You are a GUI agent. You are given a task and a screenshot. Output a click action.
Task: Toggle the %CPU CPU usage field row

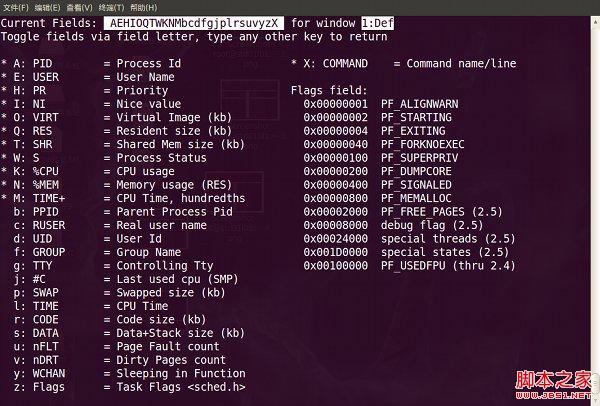click(x=90, y=171)
